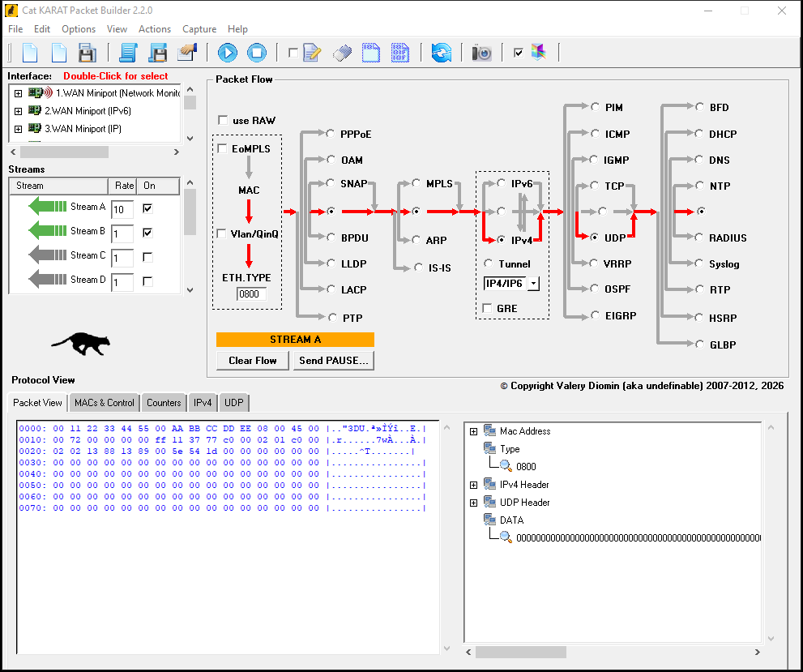Click the Stream B green arrow icon
Screen dimensions: 803x672
click(x=48, y=231)
